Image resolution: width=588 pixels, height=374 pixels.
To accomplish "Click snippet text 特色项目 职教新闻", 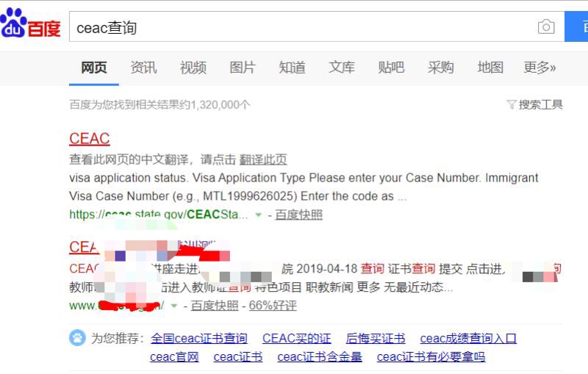I will (x=304, y=287).
